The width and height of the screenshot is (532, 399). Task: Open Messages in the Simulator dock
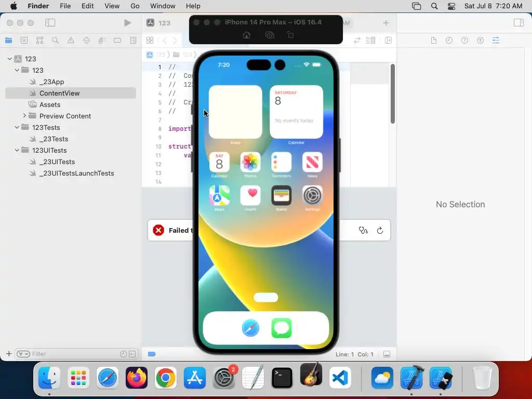[x=282, y=328]
